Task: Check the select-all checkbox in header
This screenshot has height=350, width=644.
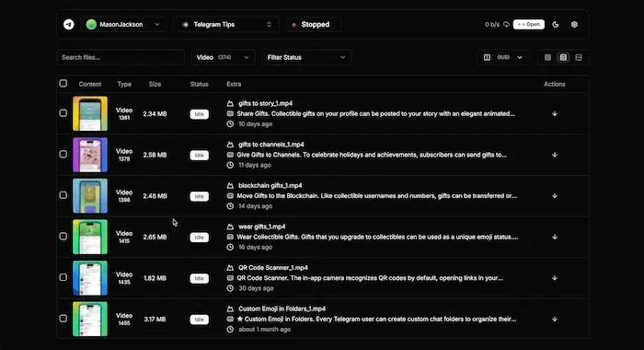Action: coord(63,84)
